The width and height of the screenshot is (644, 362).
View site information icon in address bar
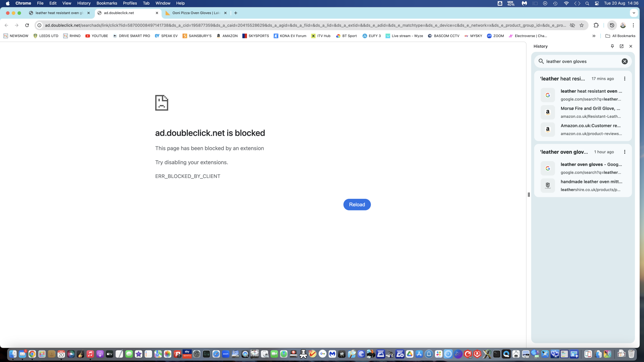tap(39, 25)
